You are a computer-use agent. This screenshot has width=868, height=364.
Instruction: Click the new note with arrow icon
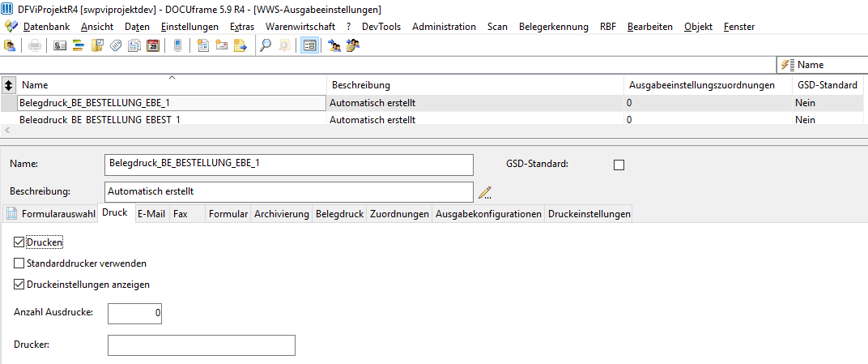tap(240, 45)
